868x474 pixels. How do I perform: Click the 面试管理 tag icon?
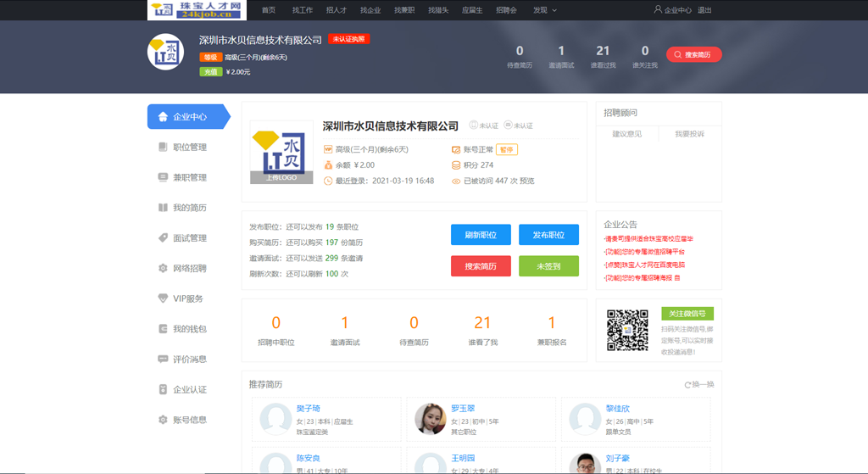point(163,237)
